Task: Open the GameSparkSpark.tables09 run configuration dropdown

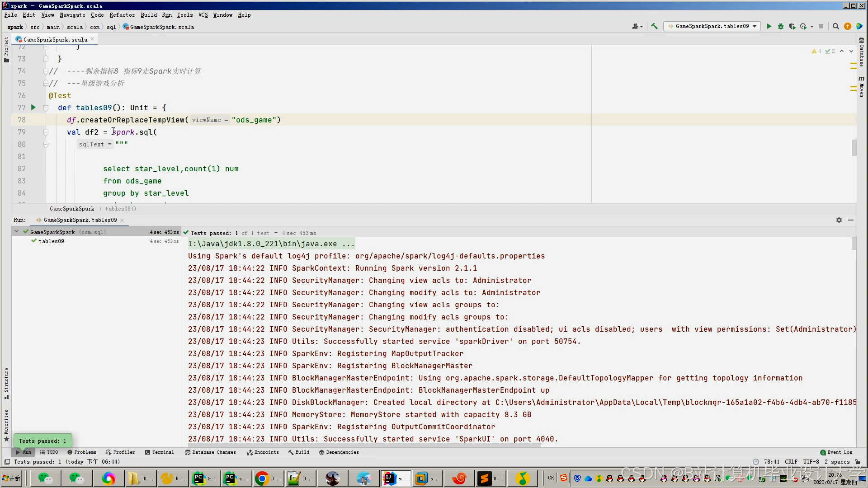Action: click(x=712, y=26)
